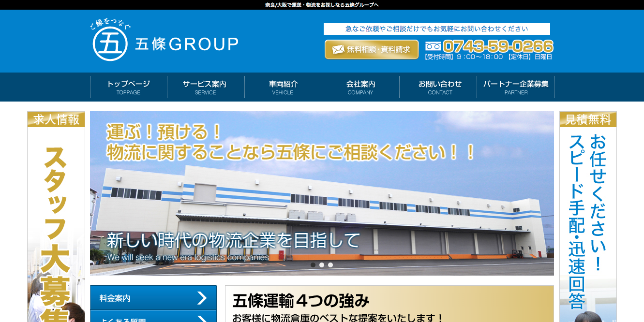Viewport: 644px width, 322px height.
Task: Click the warehouse hero slideshow image
Action: (322, 193)
